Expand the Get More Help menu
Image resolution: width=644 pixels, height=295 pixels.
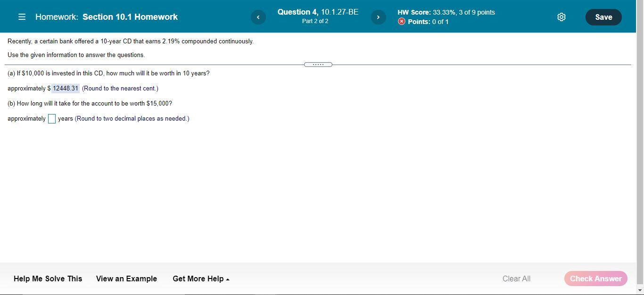click(x=198, y=279)
